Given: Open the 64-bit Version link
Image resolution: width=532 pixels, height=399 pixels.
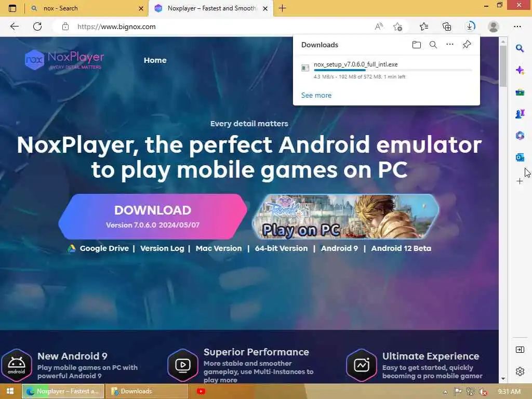Looking at the screenshot, I should click(281, 248).
